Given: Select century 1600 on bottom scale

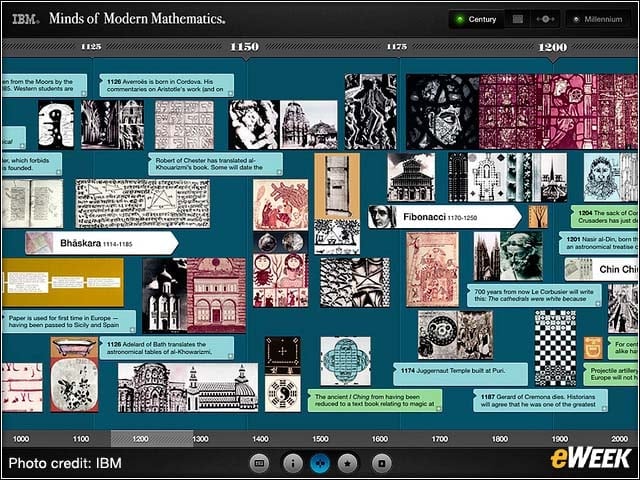Looking at the screenshot, I should pos(380,439).
